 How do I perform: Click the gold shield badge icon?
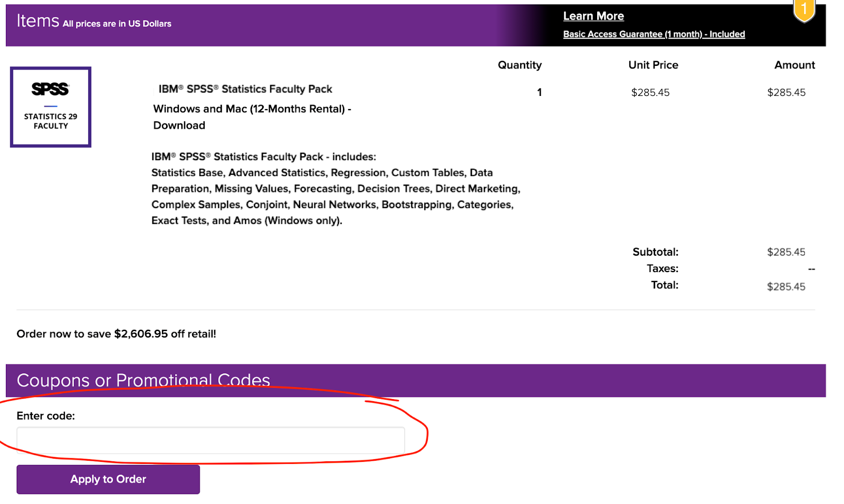[x=804, y=11]
